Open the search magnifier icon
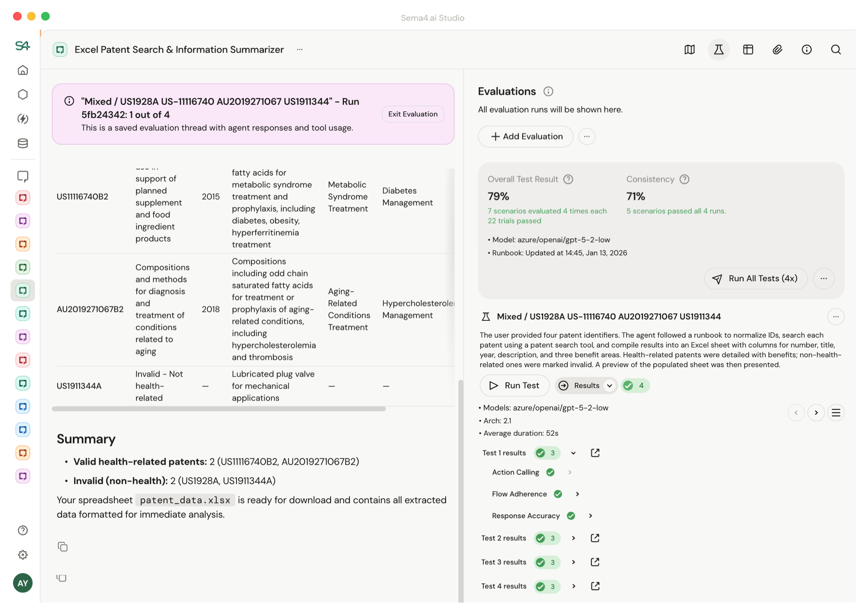 tap(836, 49)
